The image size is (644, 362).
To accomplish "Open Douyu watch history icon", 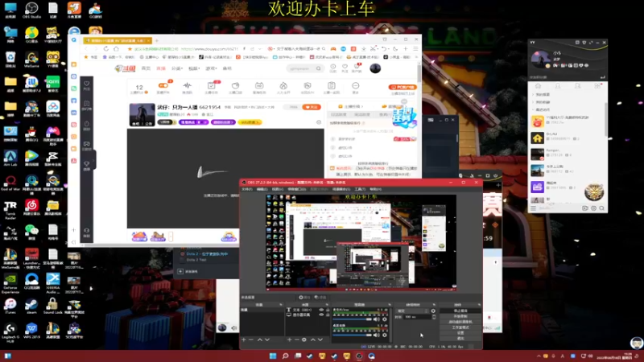I will [x=333, y=67].
